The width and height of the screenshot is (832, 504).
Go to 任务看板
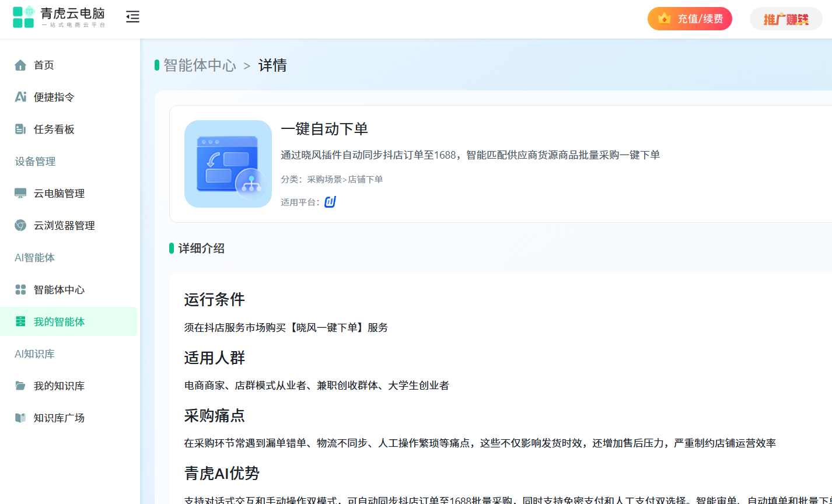69,129
